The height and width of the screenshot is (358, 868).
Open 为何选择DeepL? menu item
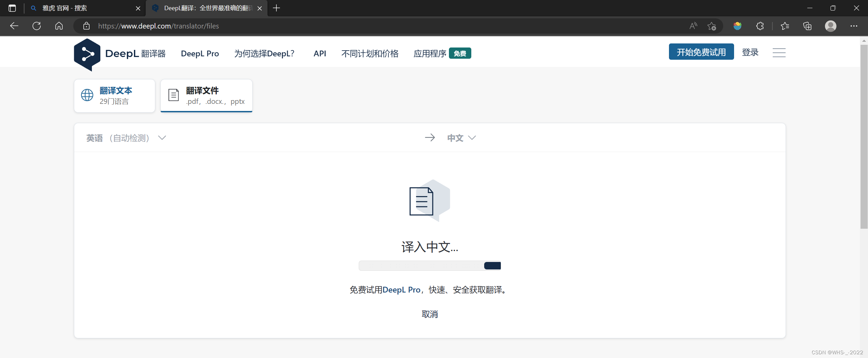pyautogui.click(x=264, y=54)
